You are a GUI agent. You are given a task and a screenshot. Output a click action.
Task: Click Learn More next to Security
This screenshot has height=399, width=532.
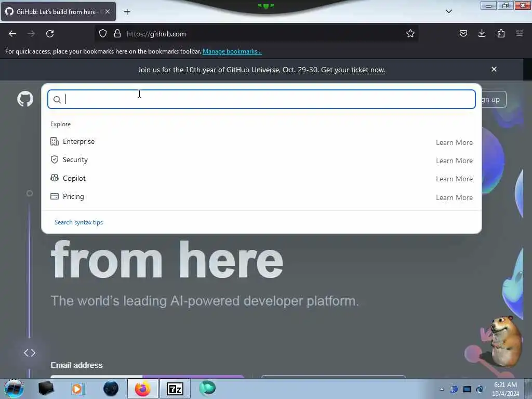pyautogui.click(x=454, y=161)
